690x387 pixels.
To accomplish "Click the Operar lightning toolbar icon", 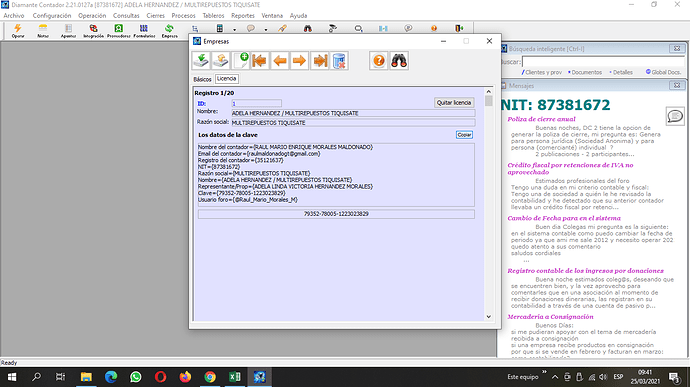I will point(18,31).
